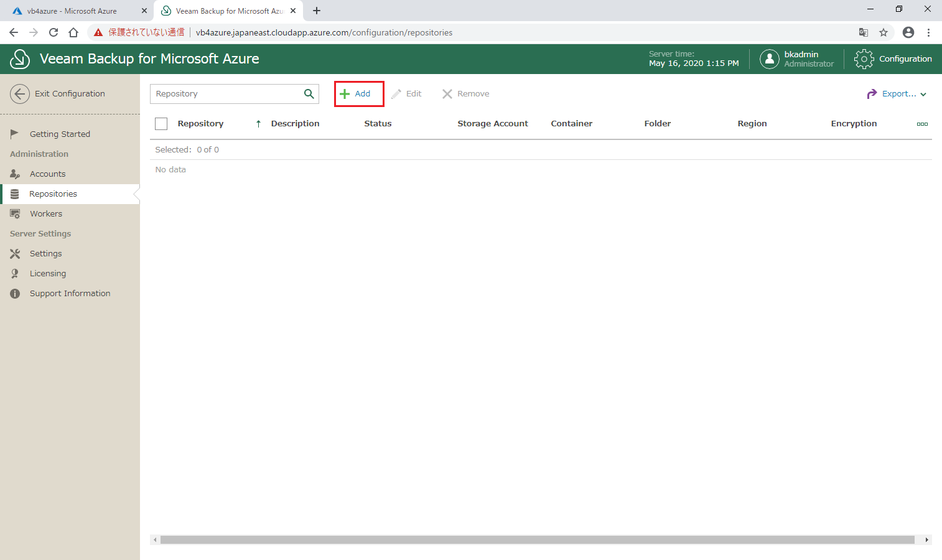This screenshot has height=560, width=942.
Task: Click the Encryption column header
Action: point(854,124)
